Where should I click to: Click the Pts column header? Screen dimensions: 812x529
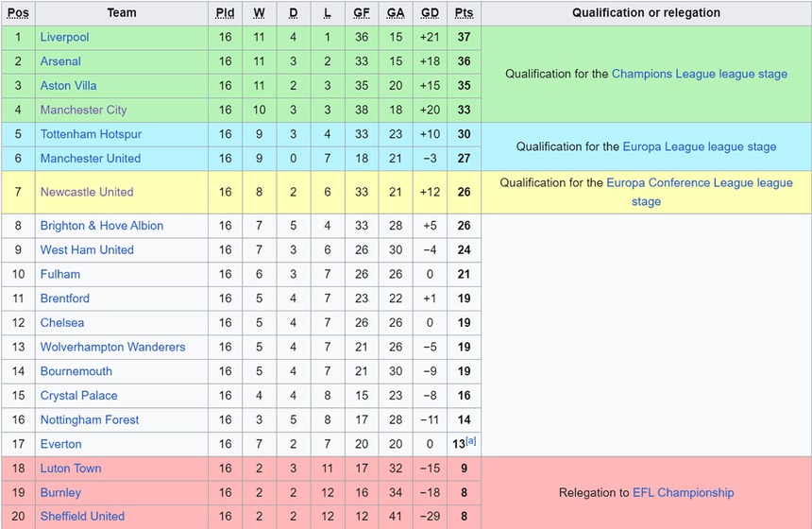click(464, 13)
